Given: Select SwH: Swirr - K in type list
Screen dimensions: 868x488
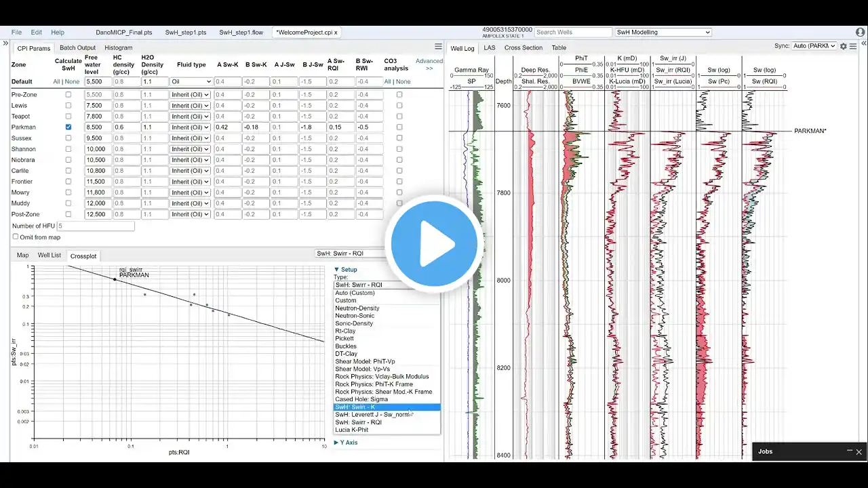Looking at the screenshot, I should click(387, 407).
